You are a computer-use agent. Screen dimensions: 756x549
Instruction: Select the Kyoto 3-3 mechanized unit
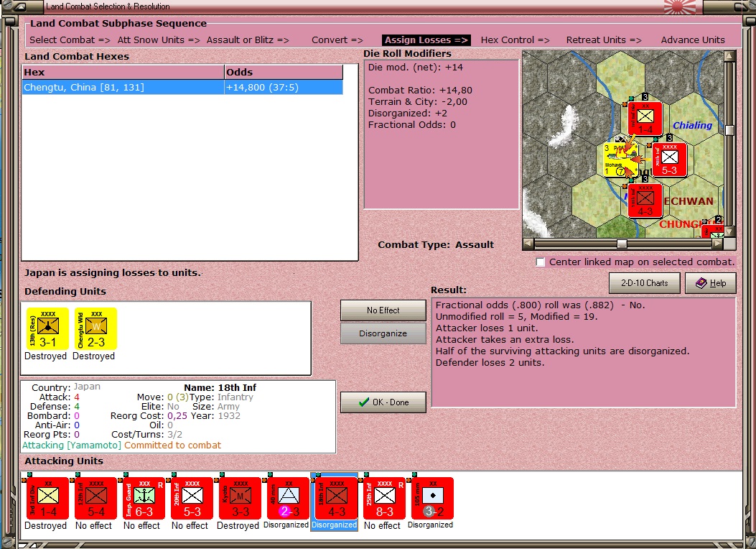[x=240, y=499]
